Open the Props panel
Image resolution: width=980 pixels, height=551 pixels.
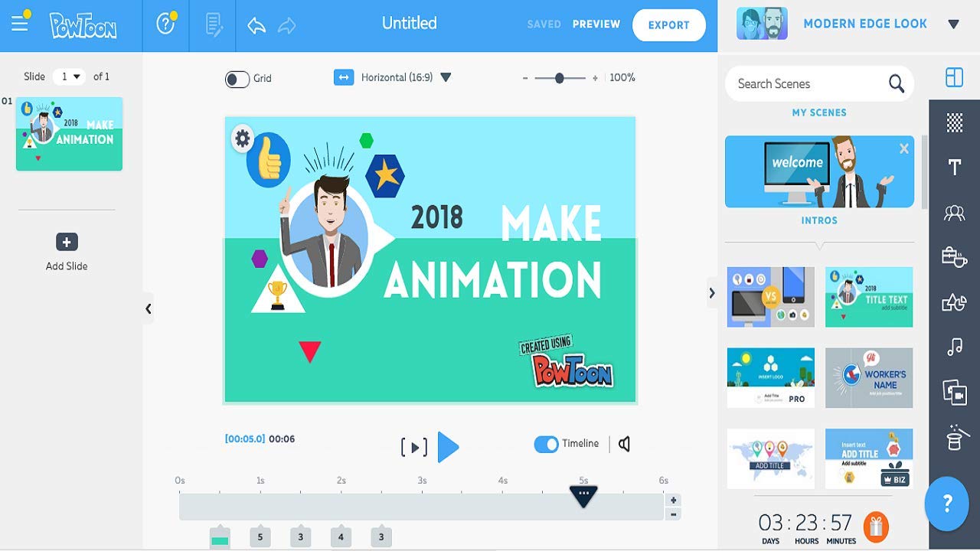(954, 257)
